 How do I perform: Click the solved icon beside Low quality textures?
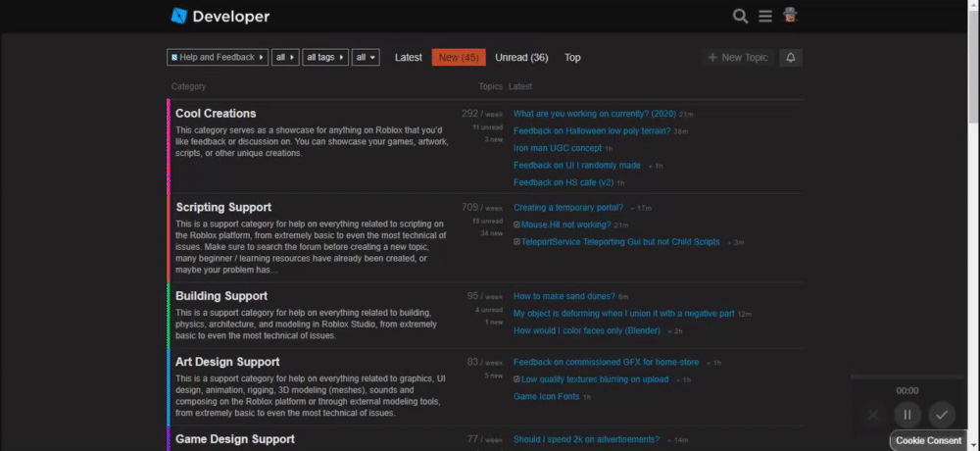(x=516, y=379)
